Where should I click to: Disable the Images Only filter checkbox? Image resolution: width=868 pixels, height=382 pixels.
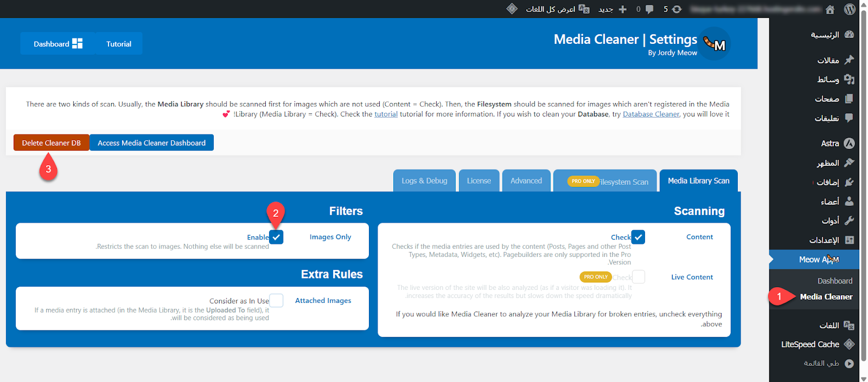click(x=276, y=237)
